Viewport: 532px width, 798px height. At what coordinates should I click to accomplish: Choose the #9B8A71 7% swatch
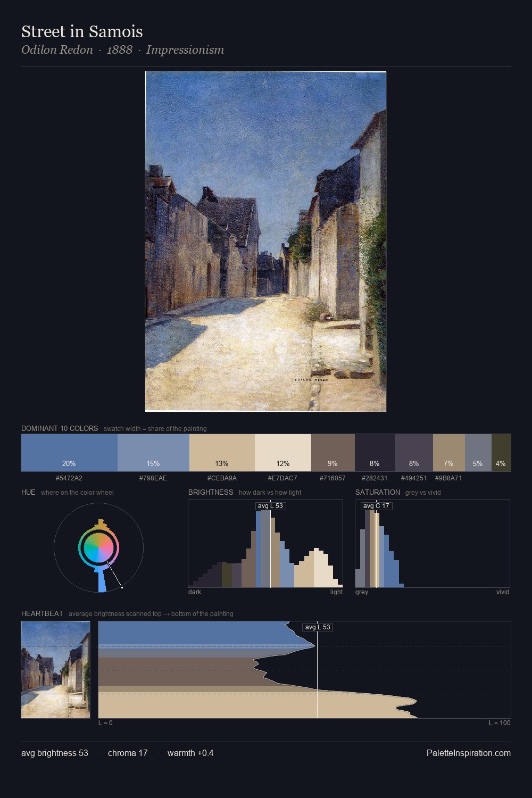(449, 453)
